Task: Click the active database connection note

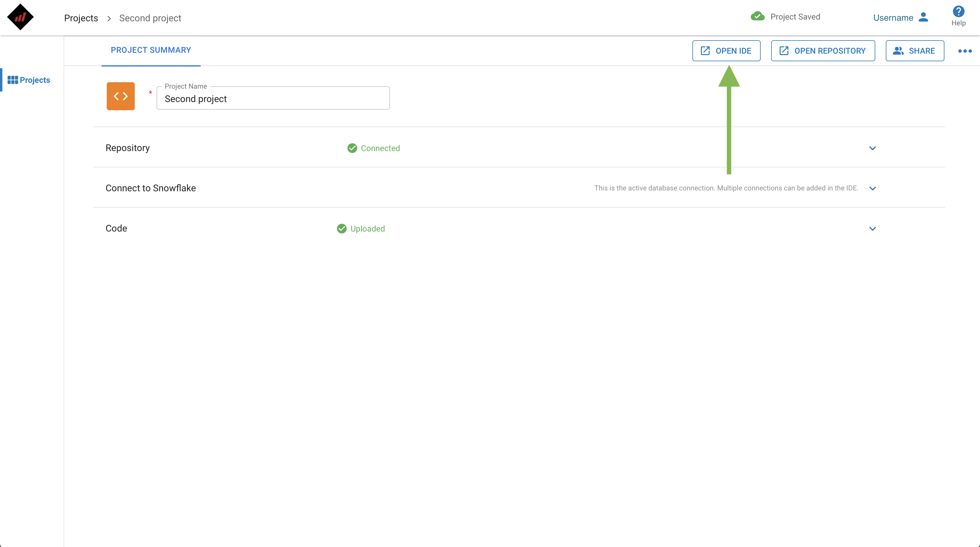Action: click(x=726, y=188)
